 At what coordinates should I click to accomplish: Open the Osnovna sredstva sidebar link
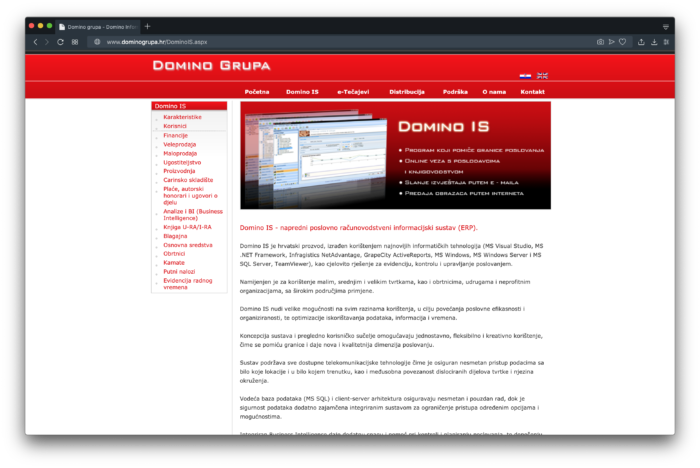188,245
